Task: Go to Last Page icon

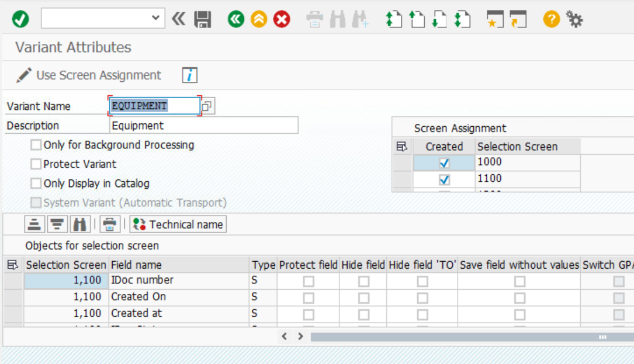Action: point(462,19)
